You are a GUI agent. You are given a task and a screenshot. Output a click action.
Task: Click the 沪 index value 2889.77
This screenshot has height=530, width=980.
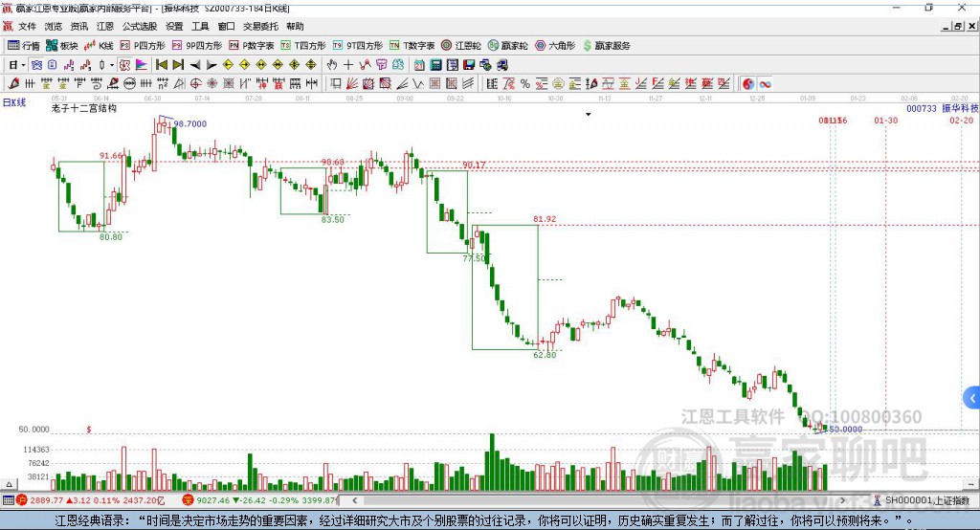[47, 500]
